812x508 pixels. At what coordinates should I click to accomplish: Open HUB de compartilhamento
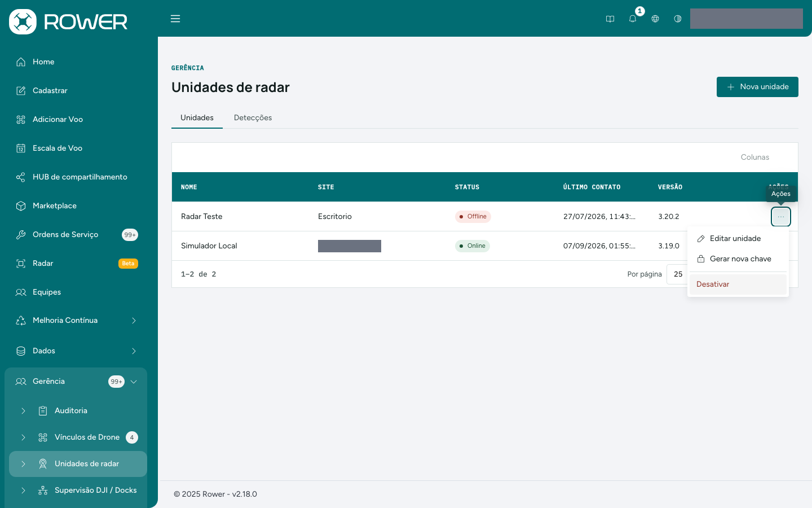pos(76,177)
